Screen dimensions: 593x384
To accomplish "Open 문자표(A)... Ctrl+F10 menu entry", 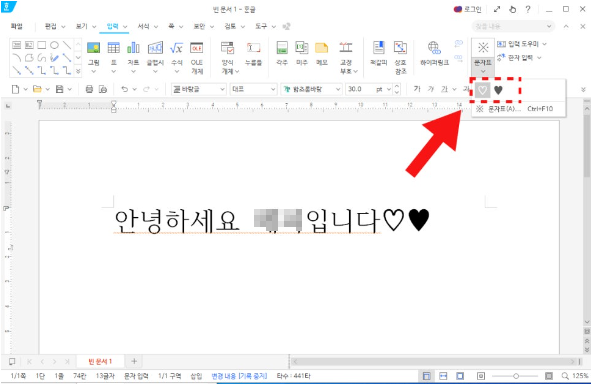I will pyautogui.click(x=518, y=109).
